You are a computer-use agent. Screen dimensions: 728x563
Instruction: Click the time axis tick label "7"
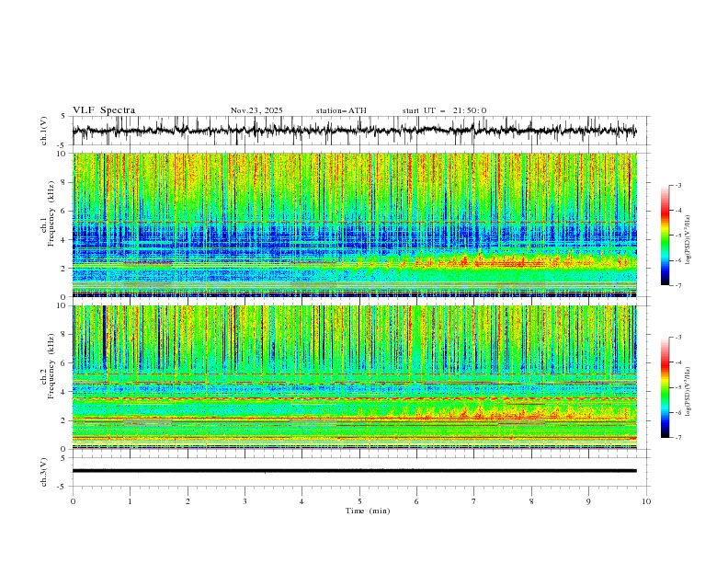474,501
